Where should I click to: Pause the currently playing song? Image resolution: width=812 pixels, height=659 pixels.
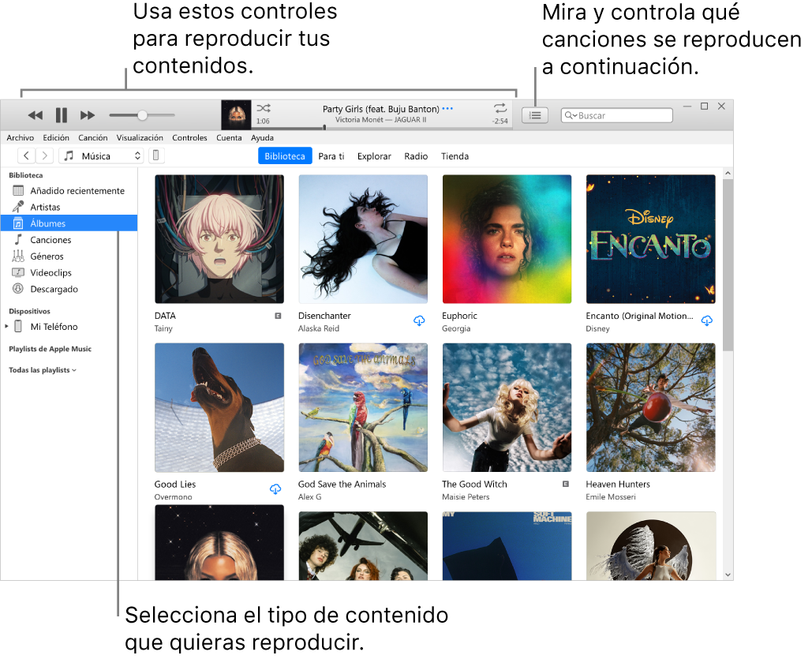(x=61, y=114)
